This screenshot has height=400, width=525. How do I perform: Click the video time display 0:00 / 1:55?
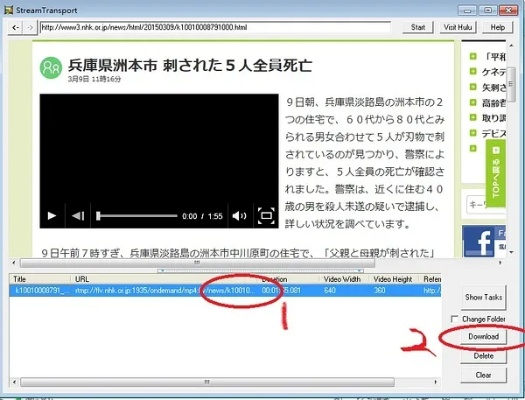[202, 216]
